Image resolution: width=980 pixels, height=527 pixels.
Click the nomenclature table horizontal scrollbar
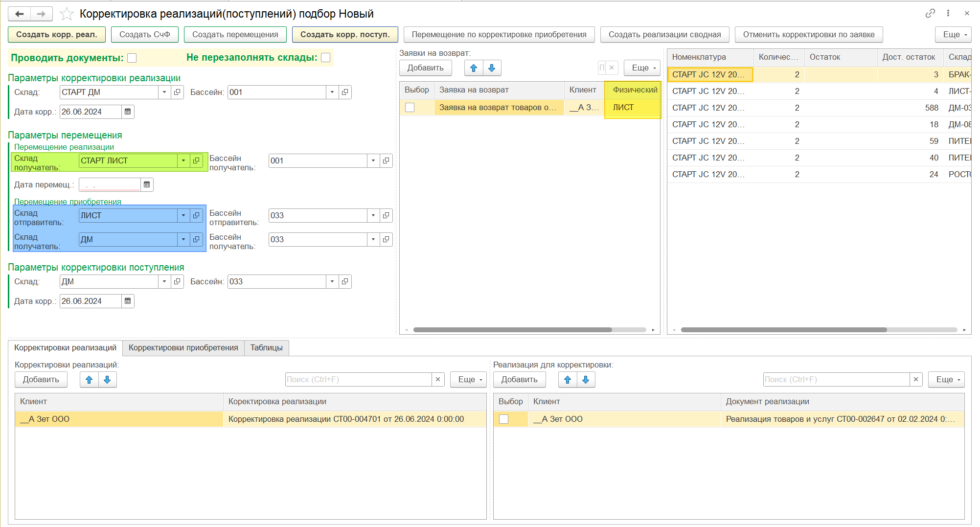click(x=783, y=330)
